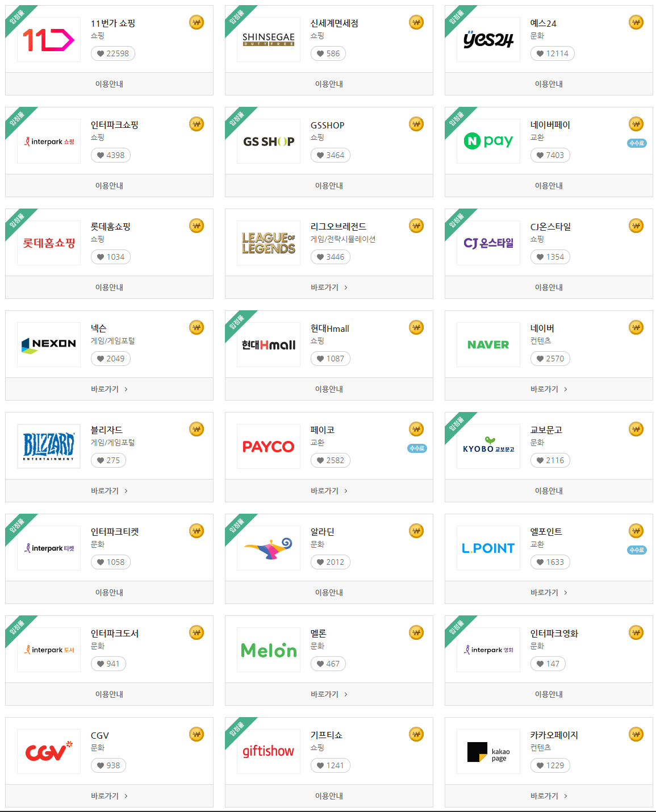Toggle the 12114 heart on 예스24
This screenshot has height=812, width=656.
pos(553,53)
